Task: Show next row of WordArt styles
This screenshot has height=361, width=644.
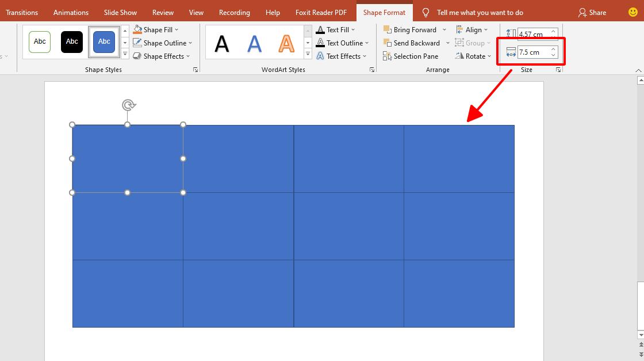Action: pos(308,43)
